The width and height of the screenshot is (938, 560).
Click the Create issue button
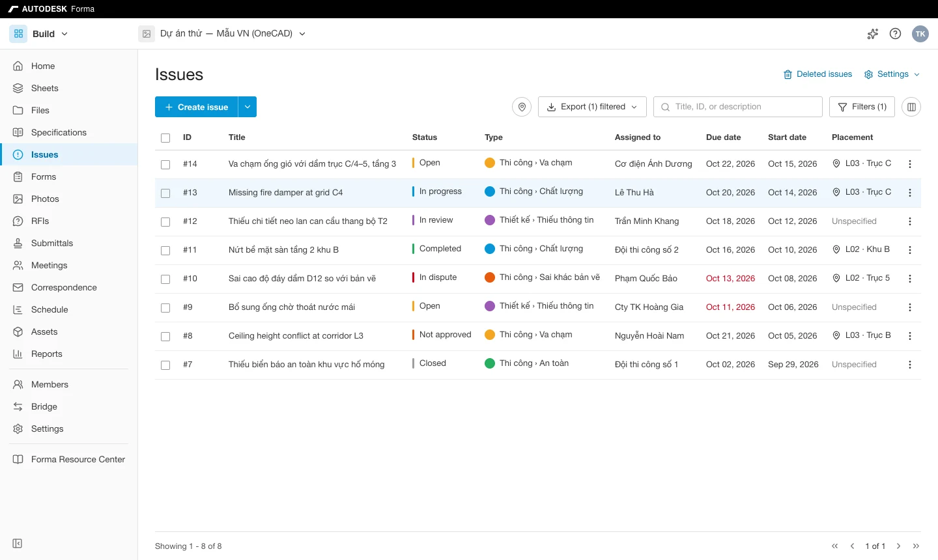point(196,107)
